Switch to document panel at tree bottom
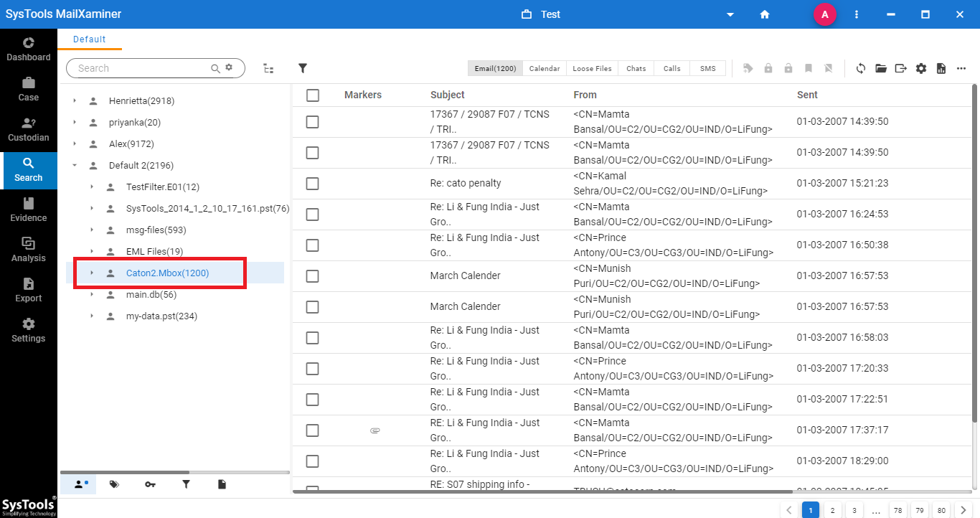Image resolution: width=980 pixels, height=518 pixels. [222, 484]
